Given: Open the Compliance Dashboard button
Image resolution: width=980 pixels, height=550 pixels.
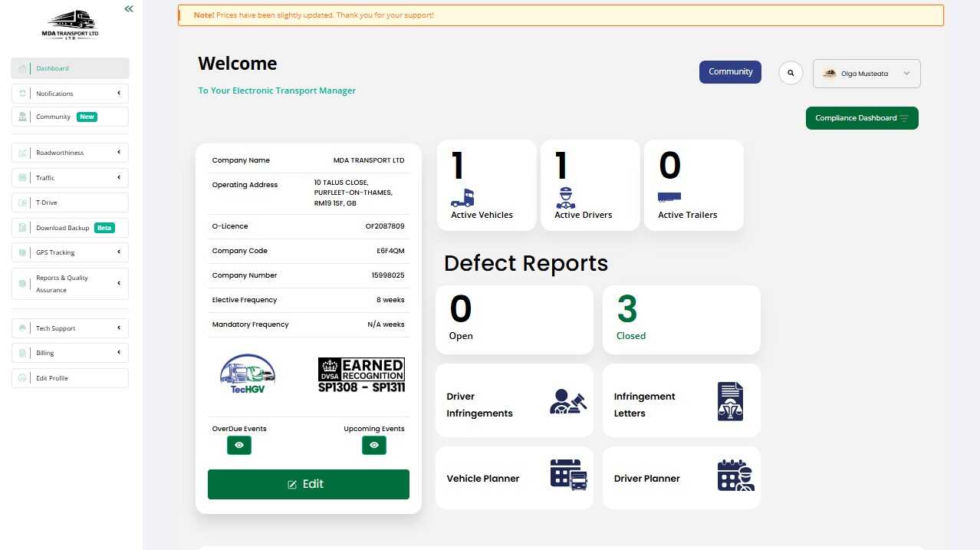Looking at the screenshot, I should (x=862, y=118).
